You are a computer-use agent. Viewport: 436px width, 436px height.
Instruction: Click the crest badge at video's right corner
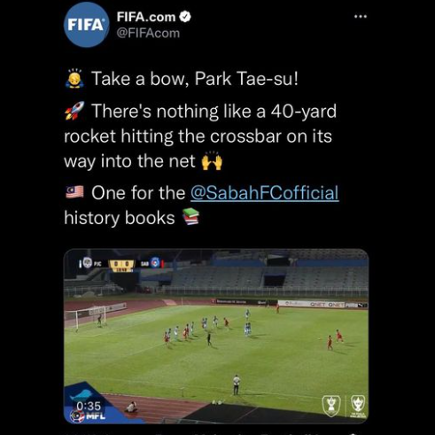(358, 406)
